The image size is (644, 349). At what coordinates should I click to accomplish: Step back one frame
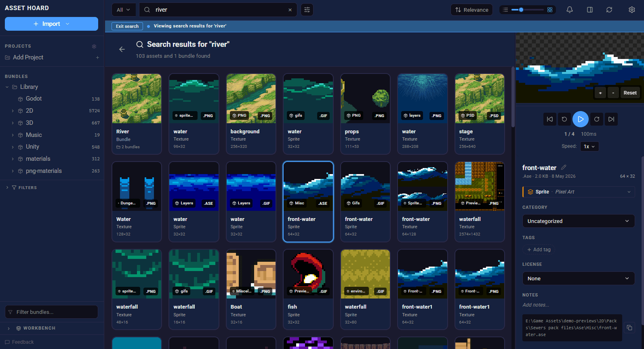coord(564,119)
